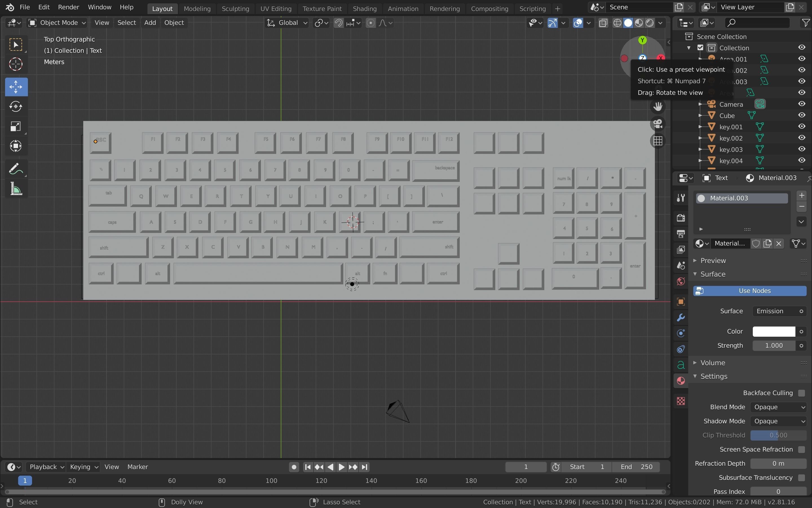Switch to Modeling workspace tab

coord(197,8)
